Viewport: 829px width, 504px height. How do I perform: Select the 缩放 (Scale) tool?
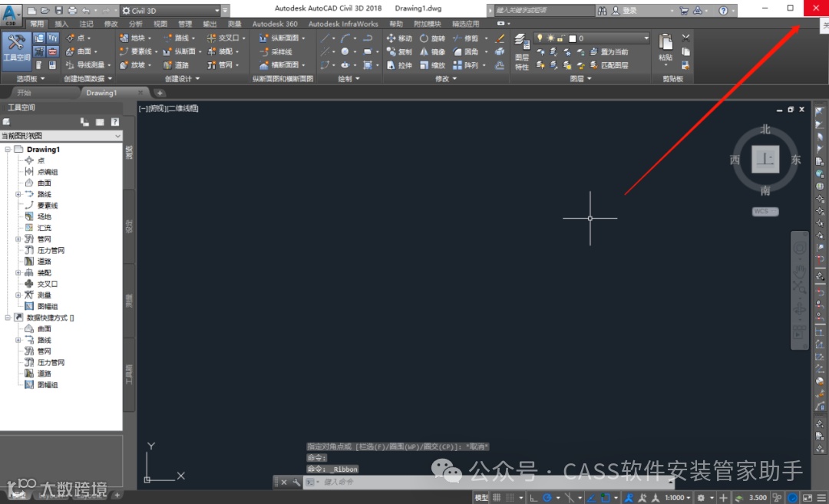[x=432, y=65]
